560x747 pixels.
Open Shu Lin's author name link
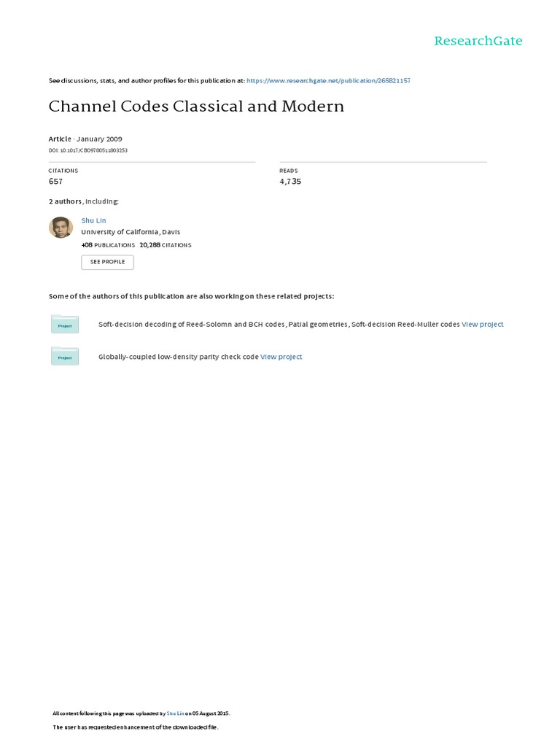(93, 220)
